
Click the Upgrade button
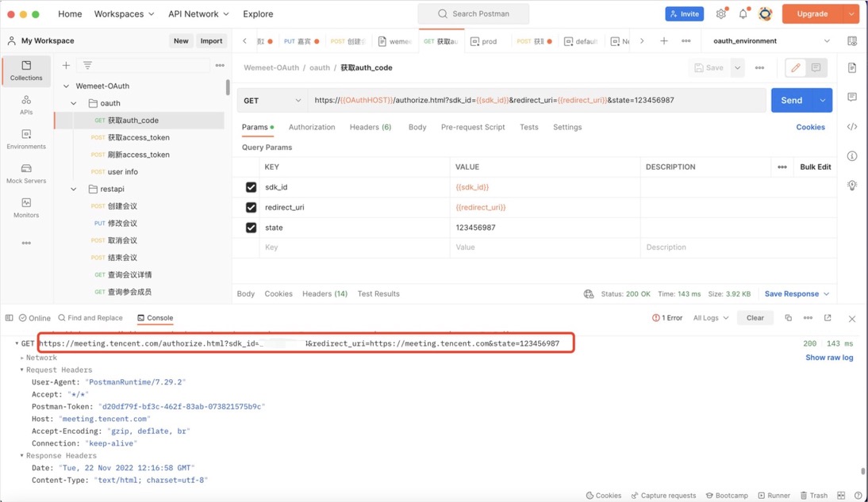812,13
